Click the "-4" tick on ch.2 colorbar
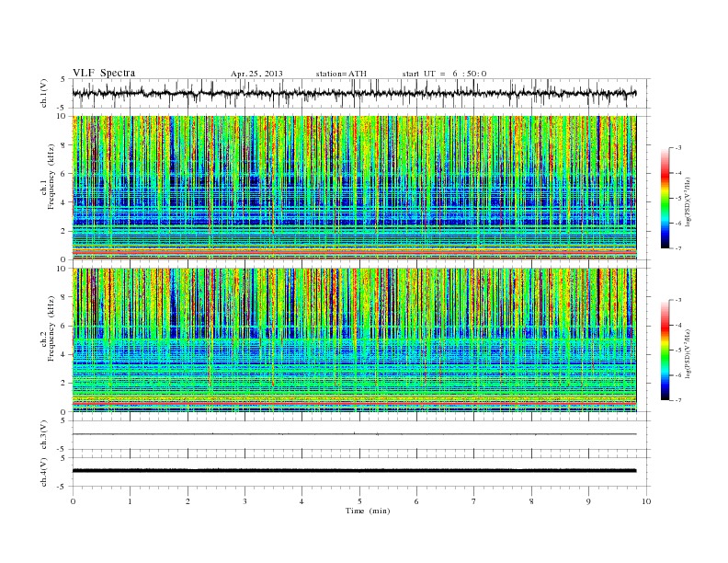 [x=677, y=325]
